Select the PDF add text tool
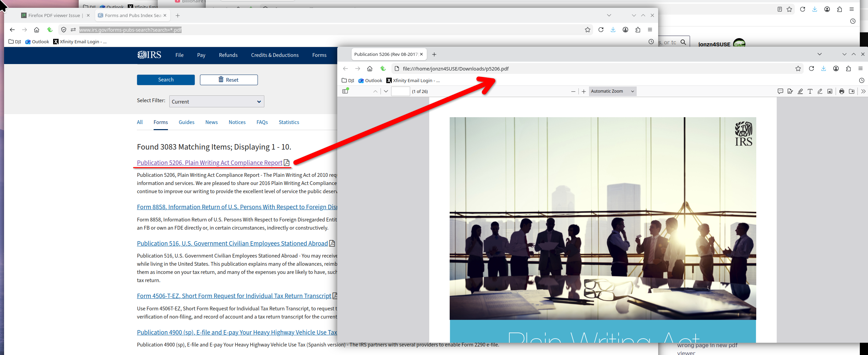This screenshot has width=868, height=355. click(x=810, y=91)
